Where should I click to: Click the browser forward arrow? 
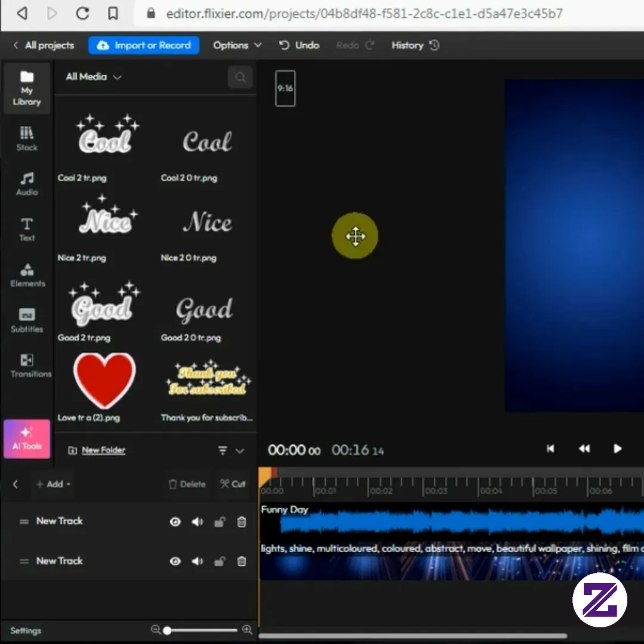point(52,13)
